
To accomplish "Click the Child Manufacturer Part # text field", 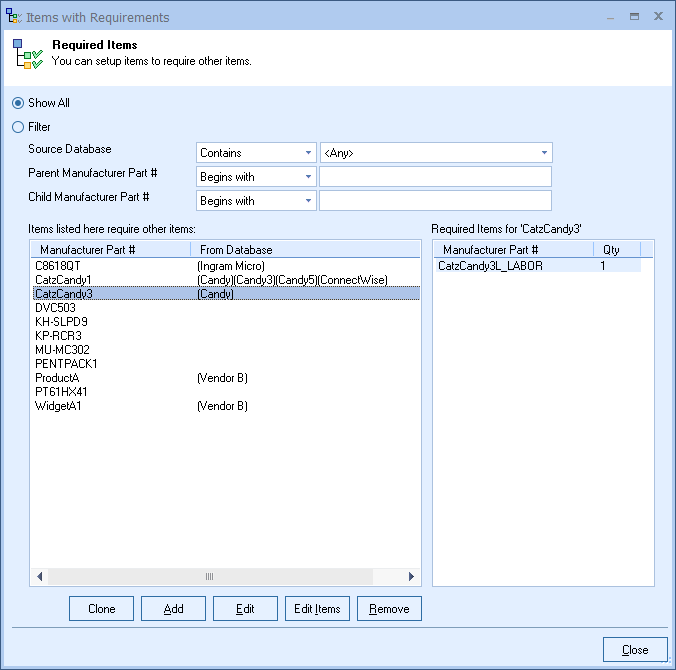I will click(435, 201).
